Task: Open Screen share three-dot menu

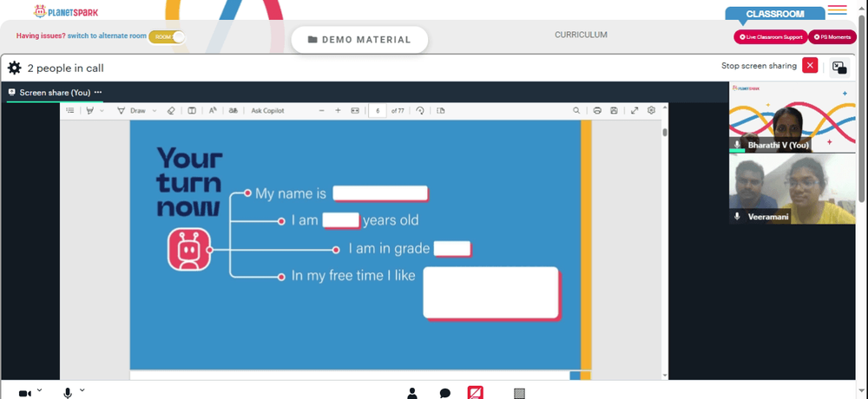Action: [x=98, y=93]
